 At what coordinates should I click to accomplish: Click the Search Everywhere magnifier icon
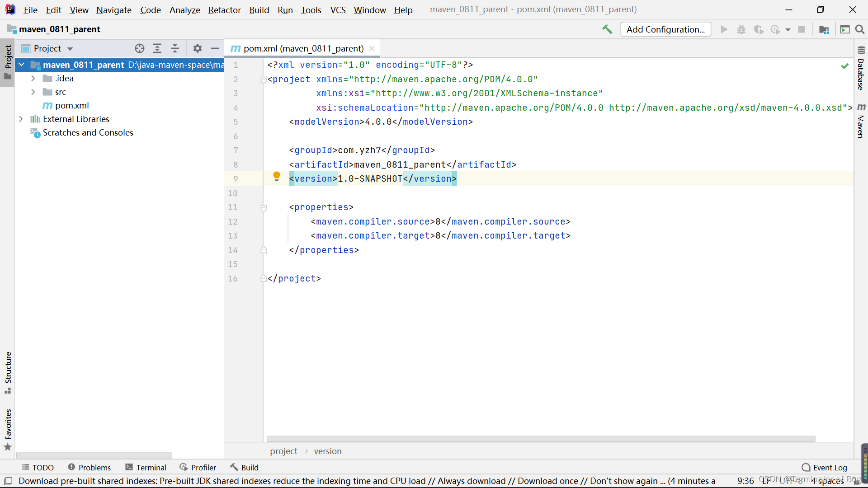(860, 29)
